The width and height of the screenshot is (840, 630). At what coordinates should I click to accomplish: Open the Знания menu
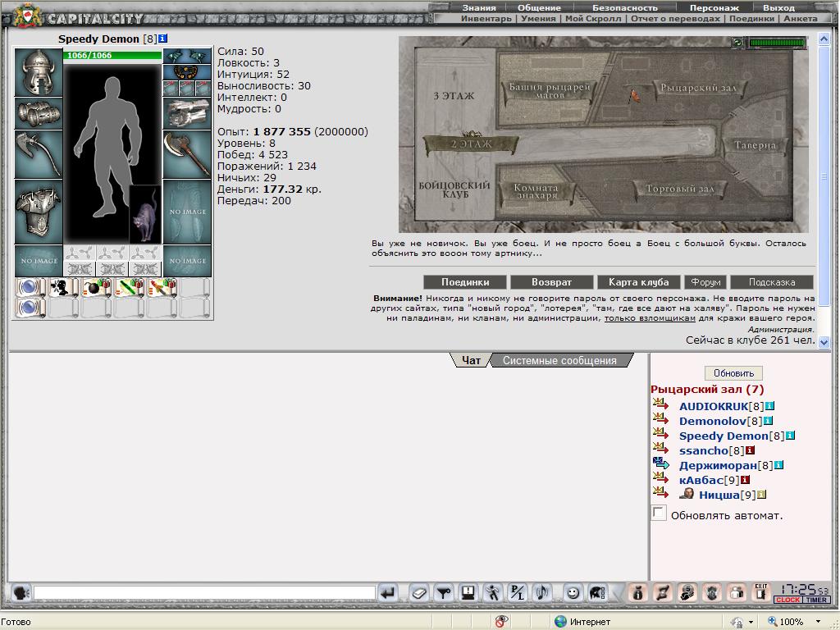click(x=479, y=7)
